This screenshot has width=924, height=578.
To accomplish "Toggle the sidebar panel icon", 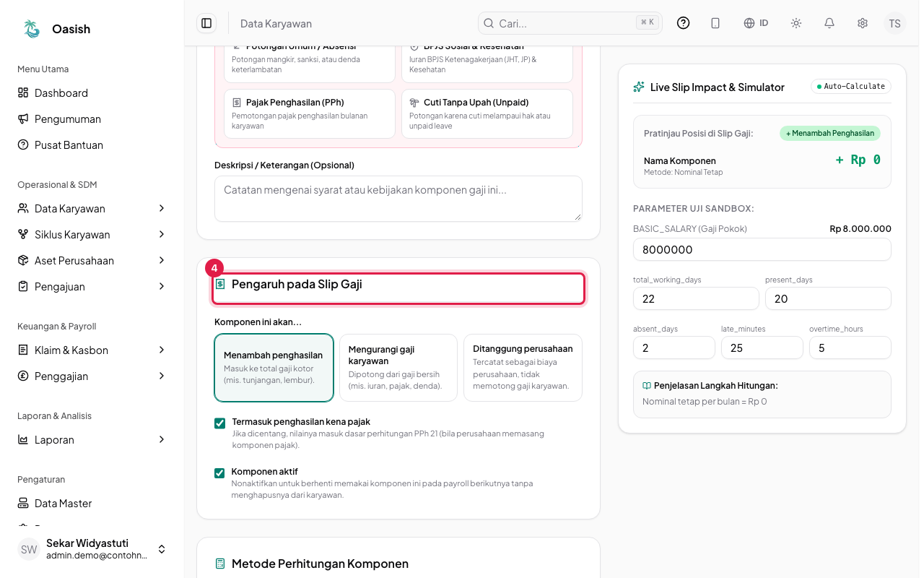I will 206,23.
